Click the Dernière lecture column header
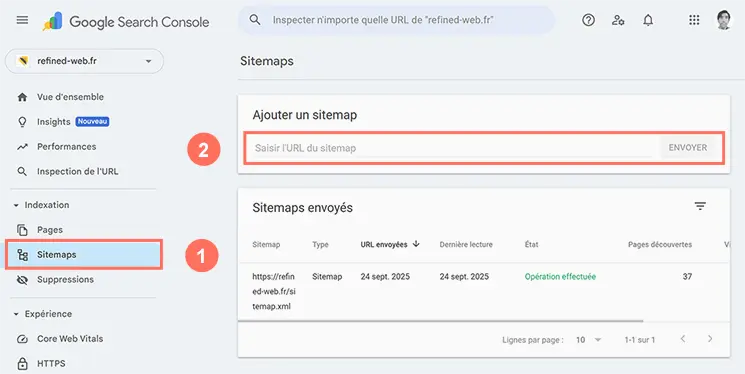This screenshot has height=374, width=745. click(466, 244)
